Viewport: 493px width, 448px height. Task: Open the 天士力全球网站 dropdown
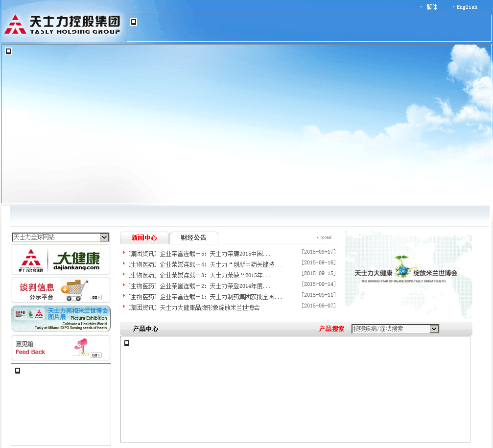coord(60,237)
